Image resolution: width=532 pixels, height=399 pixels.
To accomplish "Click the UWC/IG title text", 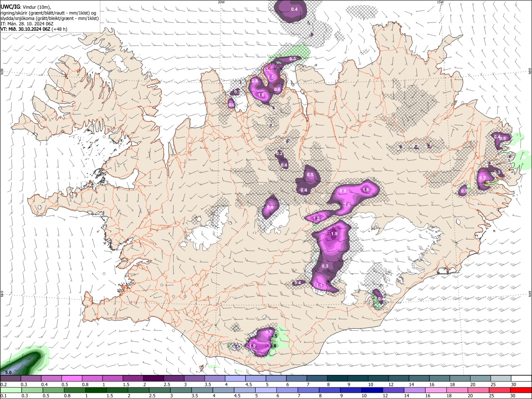I will [10, 7].
